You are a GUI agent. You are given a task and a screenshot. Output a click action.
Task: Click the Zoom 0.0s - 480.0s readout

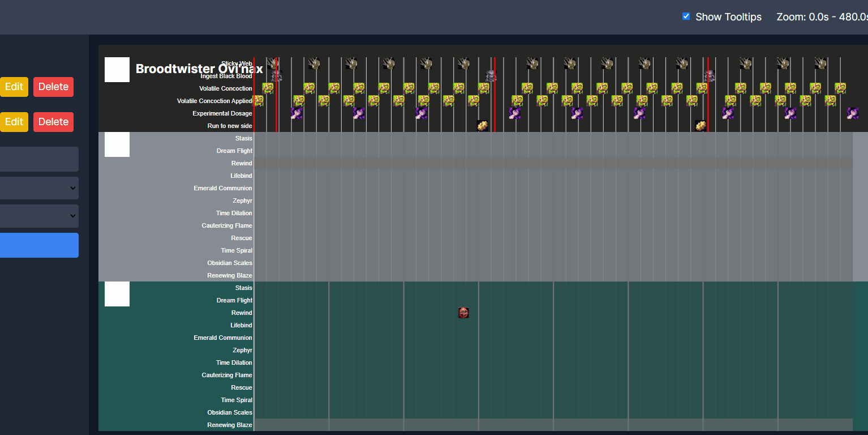coord(822,17)
